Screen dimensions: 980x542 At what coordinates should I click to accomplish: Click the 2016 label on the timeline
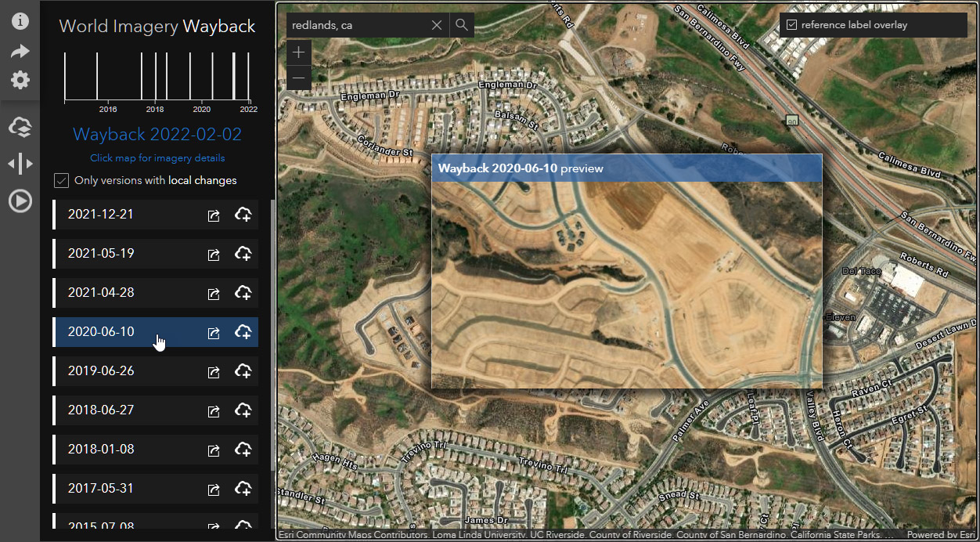(x=108, y=110)
